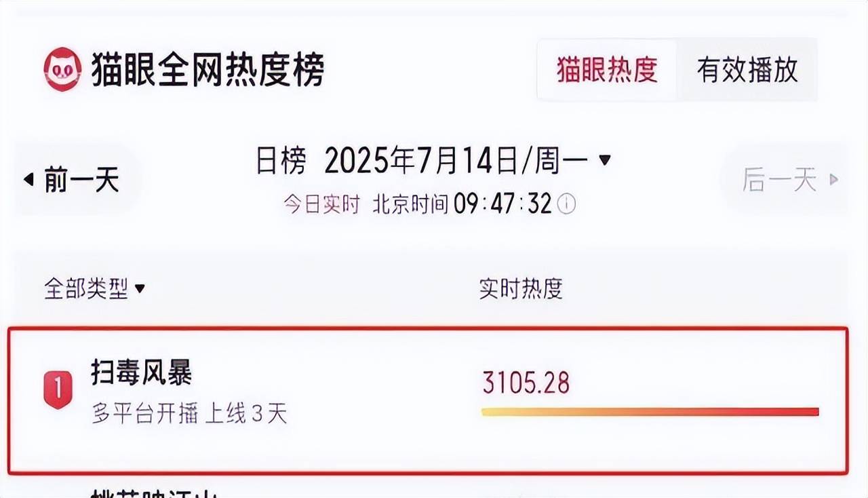
Task: Click the 今日实时 label
Action: (x=321, y=204)
